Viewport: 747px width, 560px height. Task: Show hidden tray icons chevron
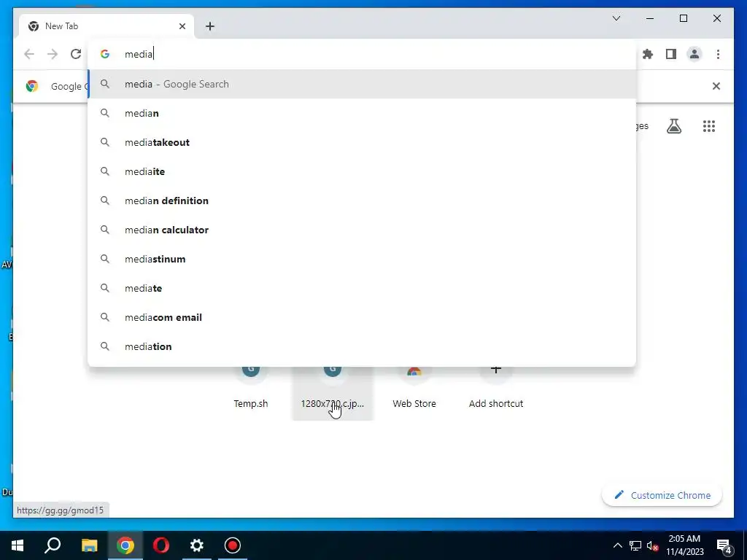[x=617, y=545]
